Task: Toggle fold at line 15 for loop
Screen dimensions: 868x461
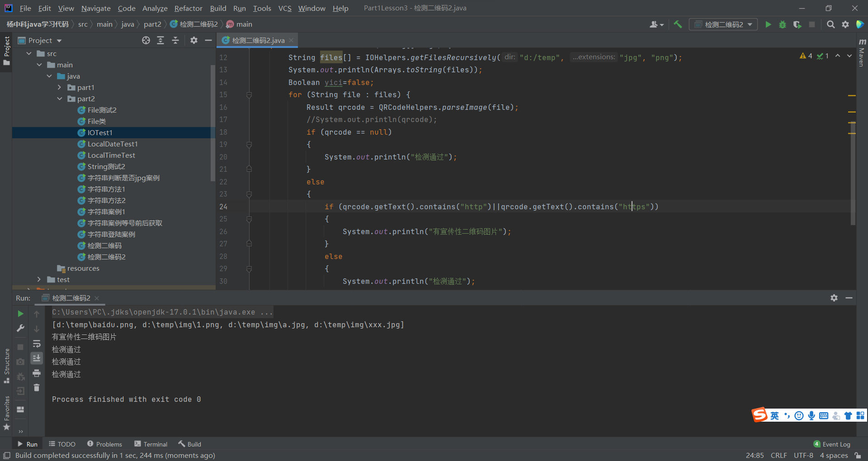Action: point(249,95)
